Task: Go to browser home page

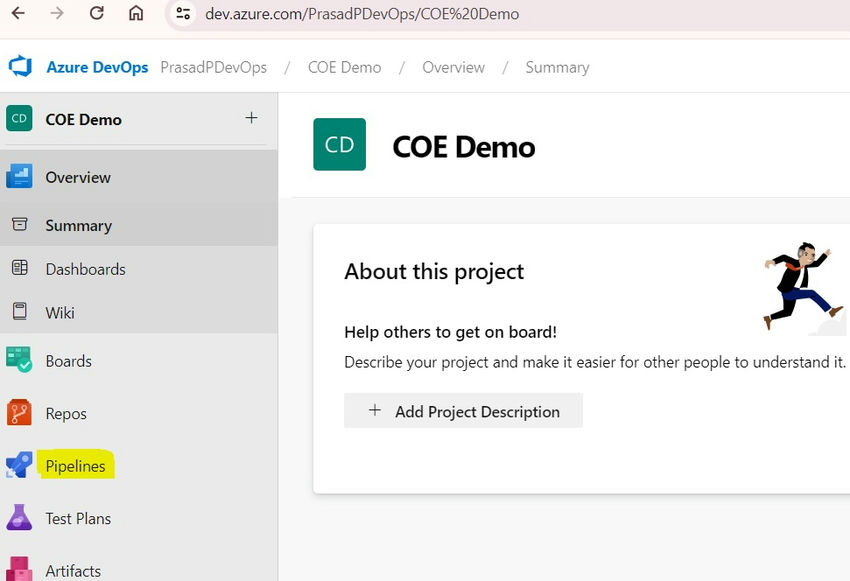Action: pos(136,14)
